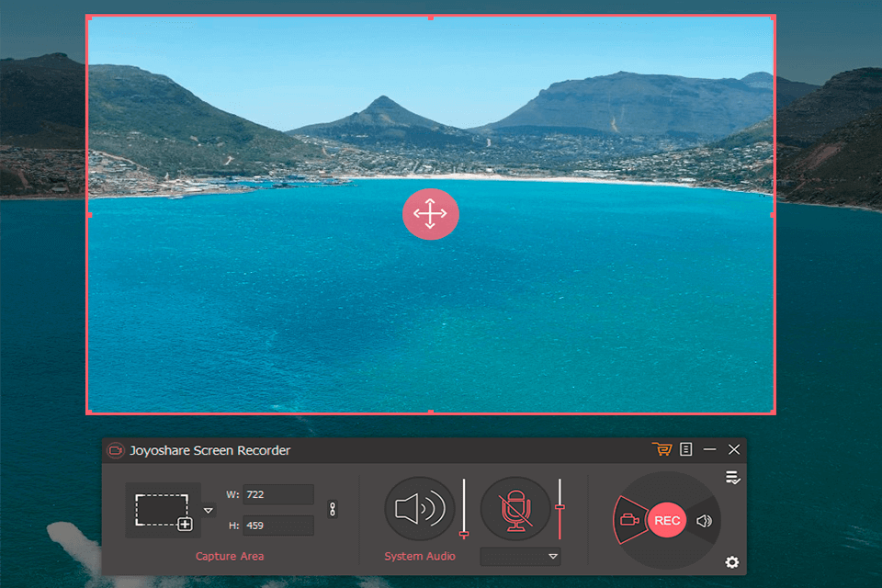Click the Capture Area label
Screen dimensions: 882x588
click(x=230, y=555)
